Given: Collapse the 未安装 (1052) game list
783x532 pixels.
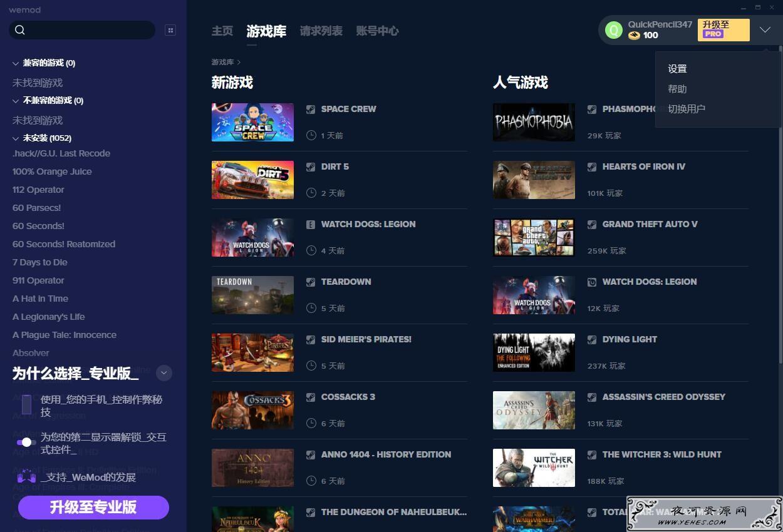Looking at the screenshot, I should [16, 138].
